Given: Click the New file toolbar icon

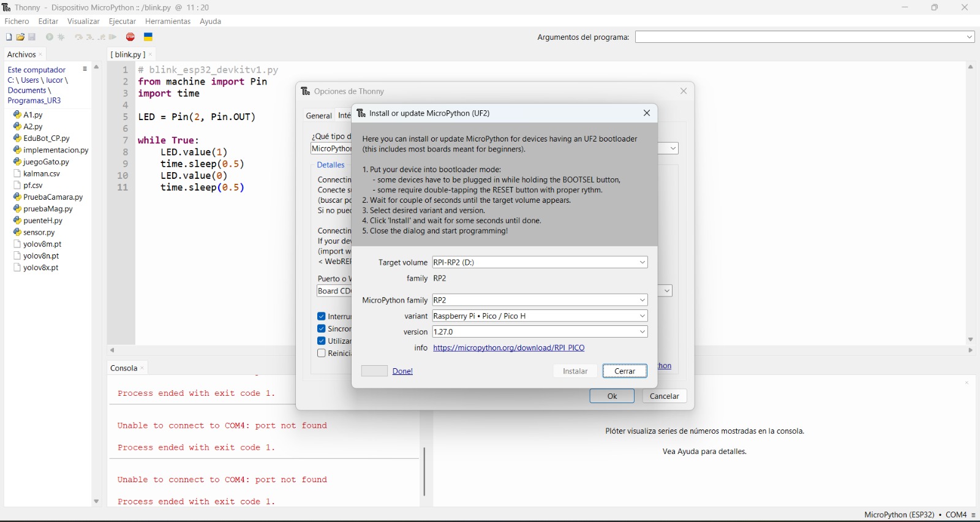Looking at the screenshot, I should click(9, 37).
